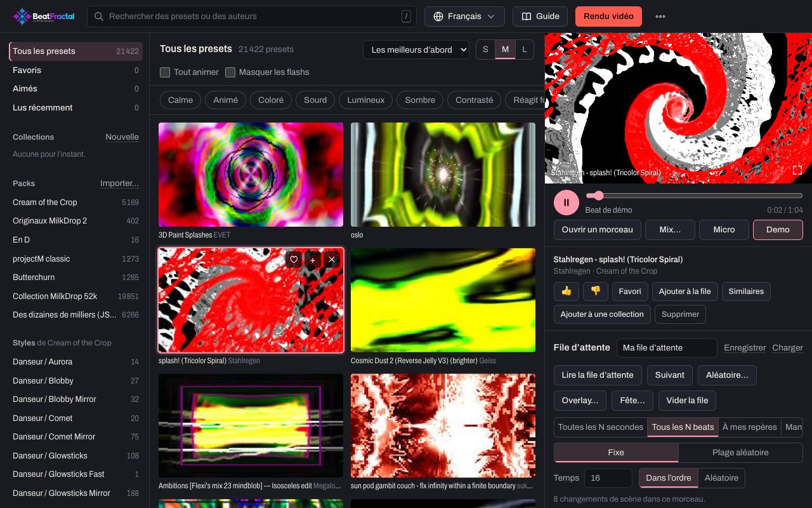Click the Nouvelle collection link
812x508 pixels.
pos(122,137)
